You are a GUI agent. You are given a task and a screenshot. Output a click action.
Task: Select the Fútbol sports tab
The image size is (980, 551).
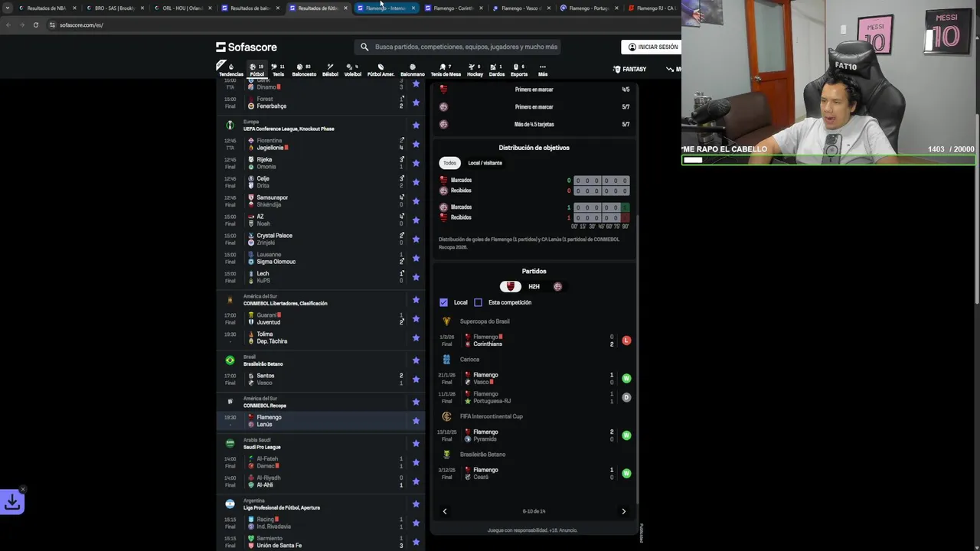(256, 70)
